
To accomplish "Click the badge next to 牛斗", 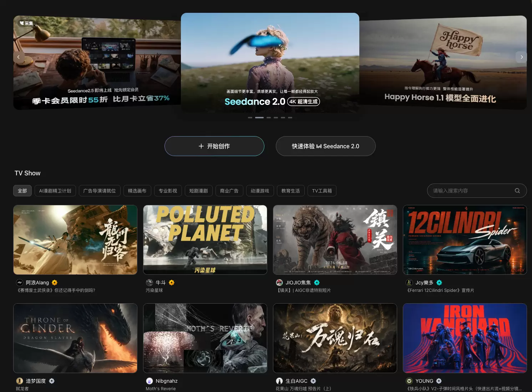I will point(172,283).
